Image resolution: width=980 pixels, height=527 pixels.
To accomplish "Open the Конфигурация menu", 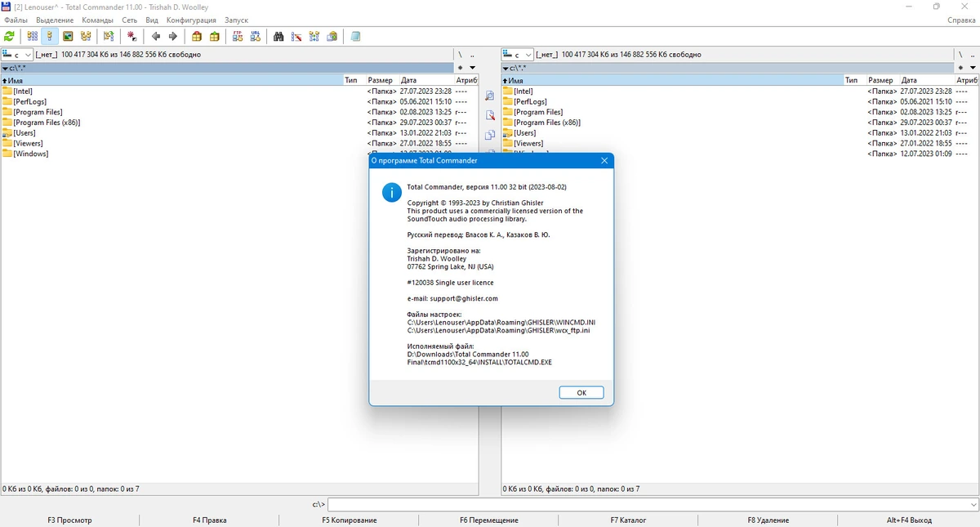I will coord(191,20).
